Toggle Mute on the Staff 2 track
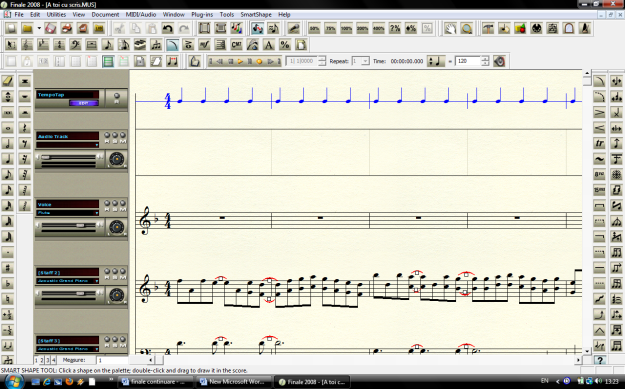This screenshot has height=389, width=625. point(123,271)
